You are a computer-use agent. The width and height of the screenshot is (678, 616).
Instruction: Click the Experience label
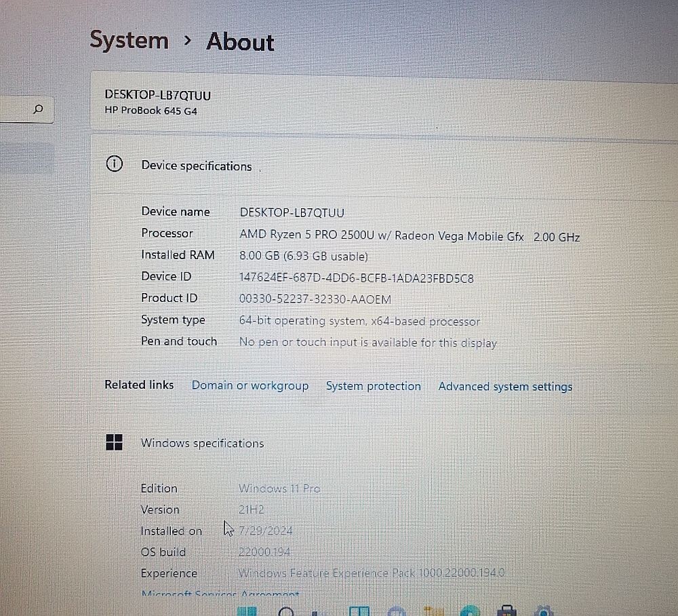coord(169,573)
